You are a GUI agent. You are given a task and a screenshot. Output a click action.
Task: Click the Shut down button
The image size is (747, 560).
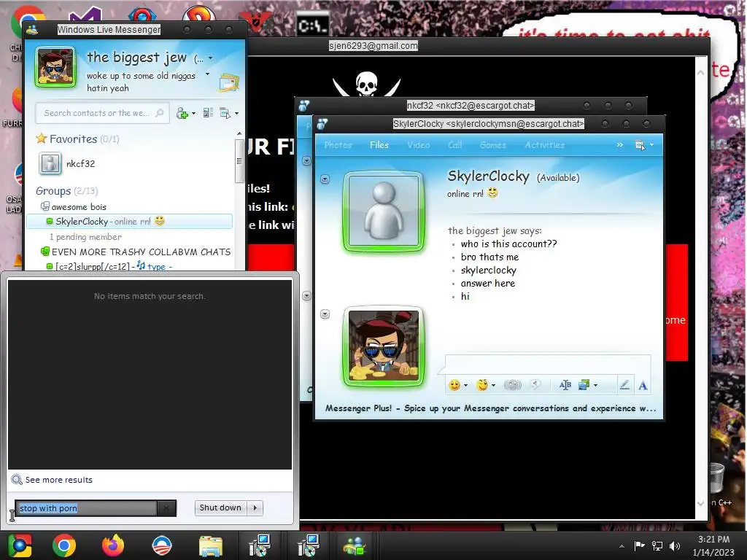[x=220, y=507]
